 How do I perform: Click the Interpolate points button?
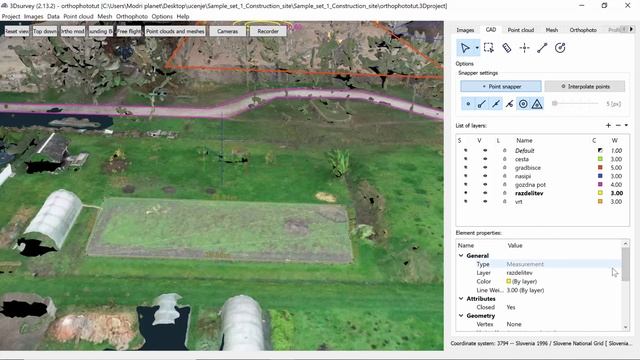tap(584, 86)
